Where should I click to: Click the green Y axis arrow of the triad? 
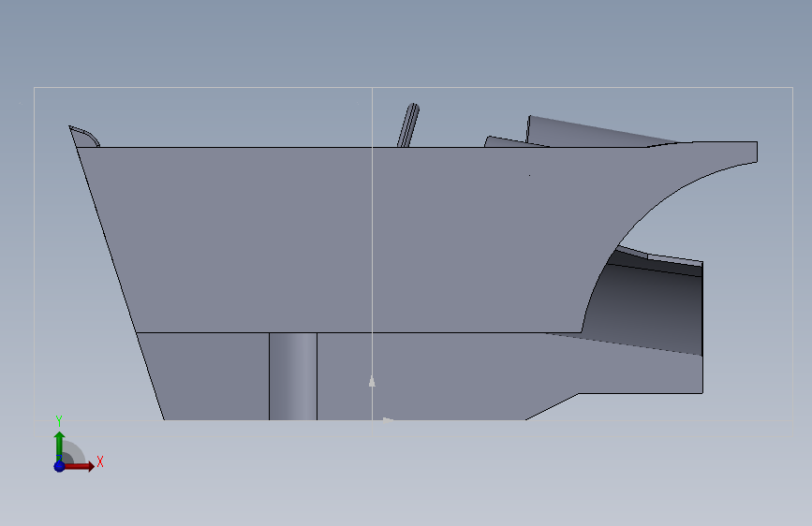tap(59, 446)
